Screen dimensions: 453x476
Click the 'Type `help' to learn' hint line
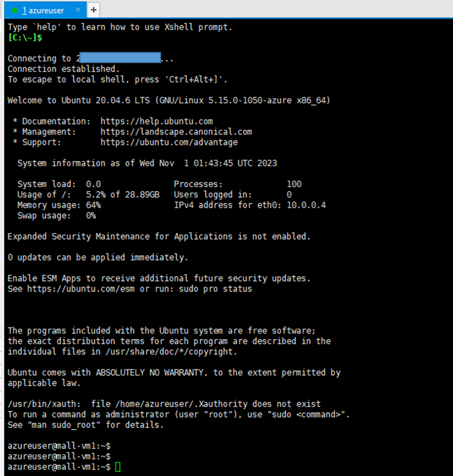(x=120, y=27)
